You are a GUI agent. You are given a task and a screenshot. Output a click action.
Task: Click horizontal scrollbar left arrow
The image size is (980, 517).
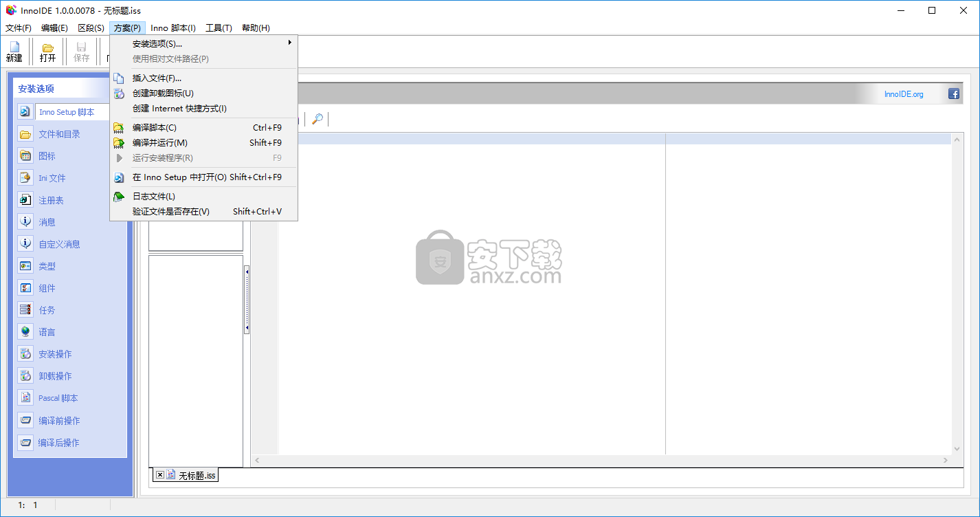[258, 460]
